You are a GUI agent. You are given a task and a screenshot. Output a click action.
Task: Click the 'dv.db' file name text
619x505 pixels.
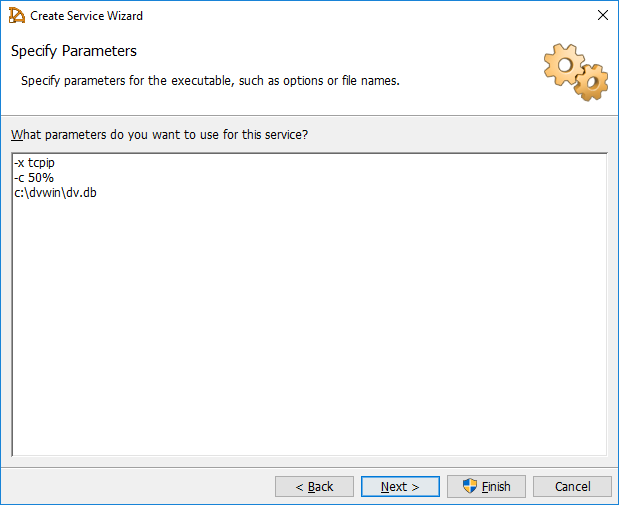click(x=81, y=192)
